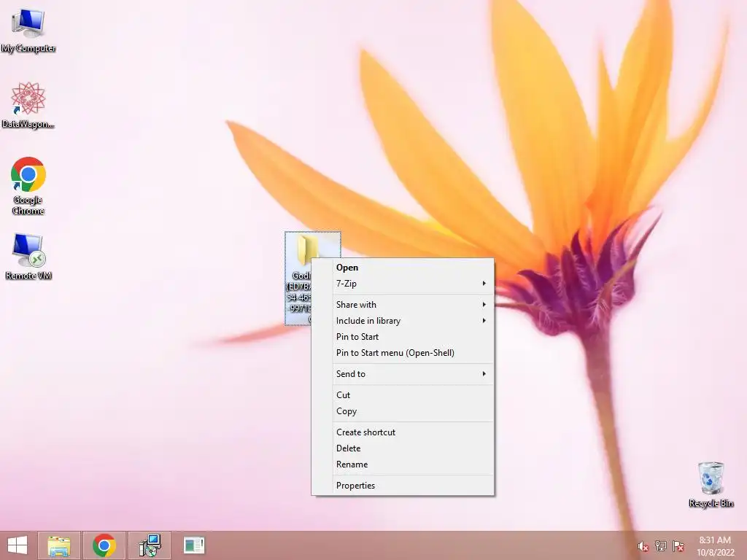Open the network computers taskbar icon

150,545
